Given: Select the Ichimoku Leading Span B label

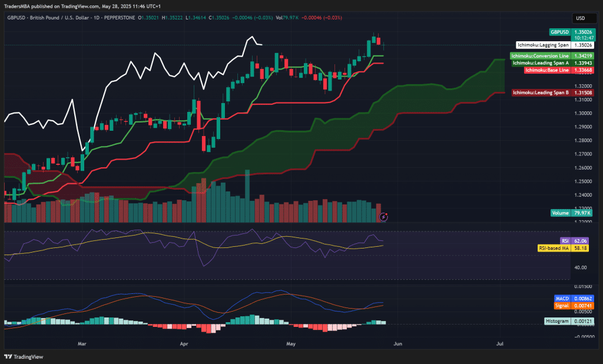Looking at the screenshot, I should point(541,92).
